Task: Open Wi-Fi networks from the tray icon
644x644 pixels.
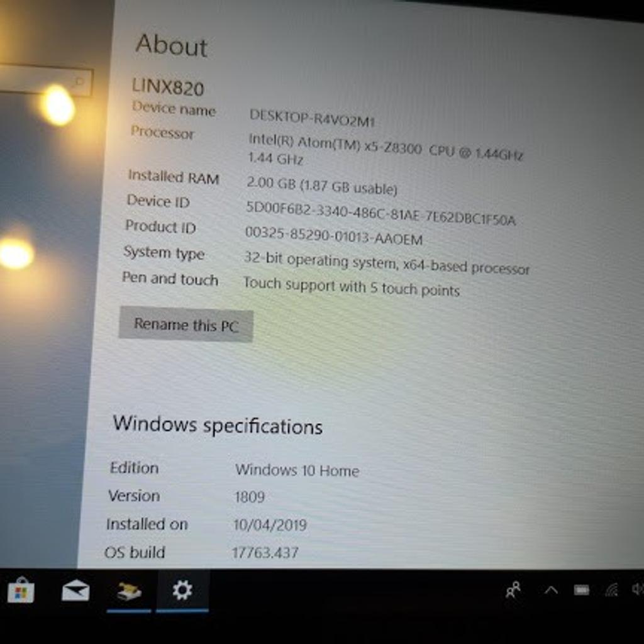Action: click(612, 590)
